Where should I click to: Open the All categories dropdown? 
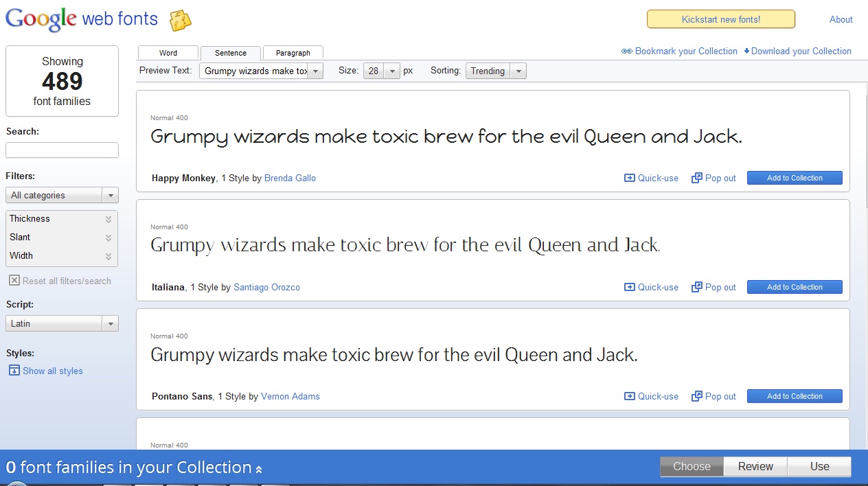click(62, 196)
